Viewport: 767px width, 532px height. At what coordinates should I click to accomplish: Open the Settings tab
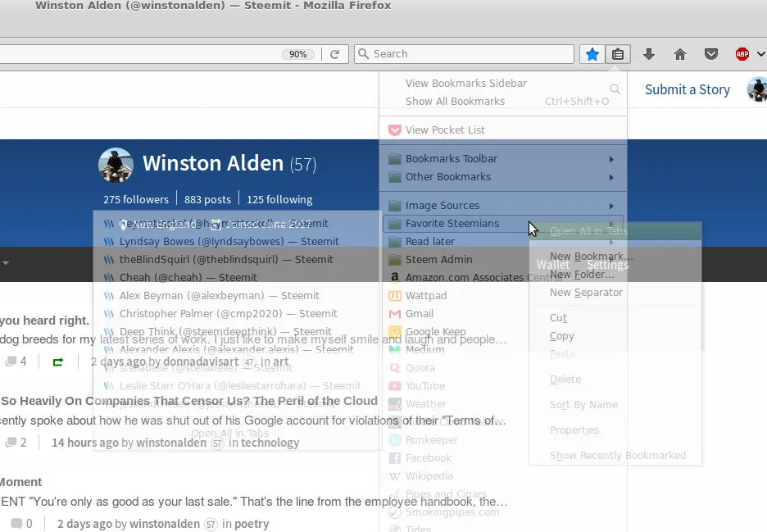[x=607, y=265]
